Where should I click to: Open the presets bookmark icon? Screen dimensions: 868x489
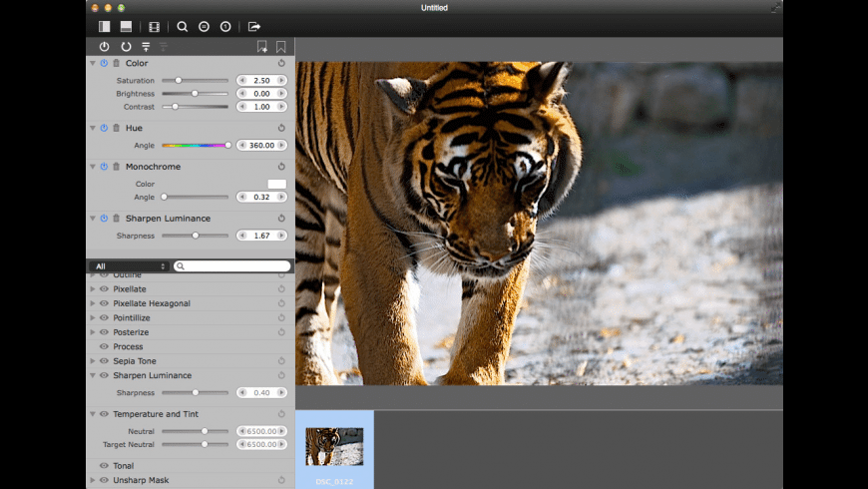pos(281,47)
